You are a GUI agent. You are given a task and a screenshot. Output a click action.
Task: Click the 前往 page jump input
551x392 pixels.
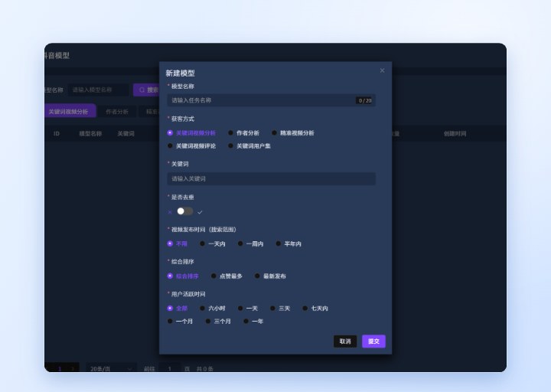pyautogui.click(x=170, y=368)
